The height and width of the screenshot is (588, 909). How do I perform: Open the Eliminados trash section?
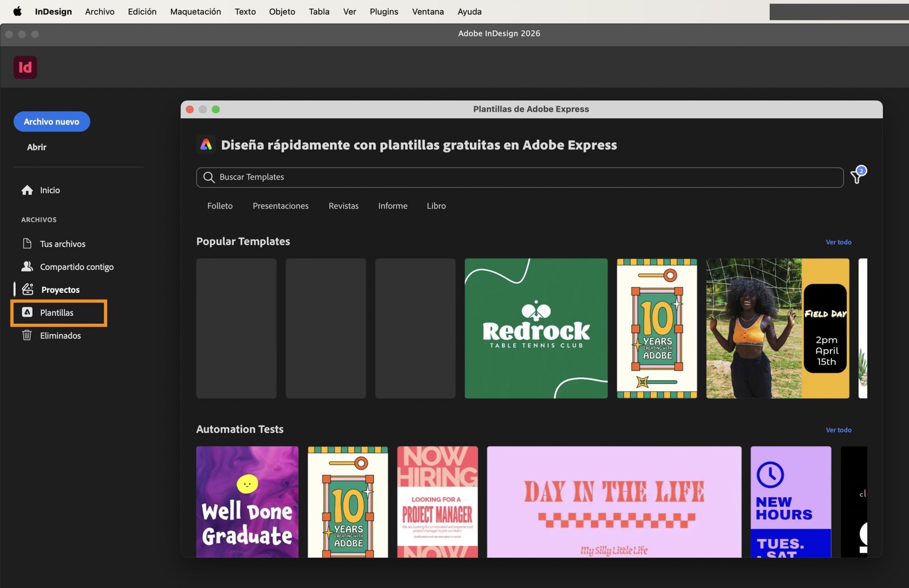click(x=60, y=335)
